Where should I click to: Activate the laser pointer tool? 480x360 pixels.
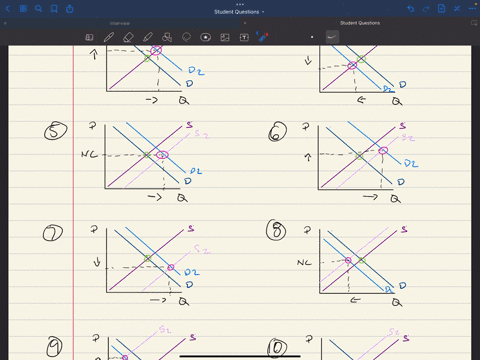click(x=263, y=37)
